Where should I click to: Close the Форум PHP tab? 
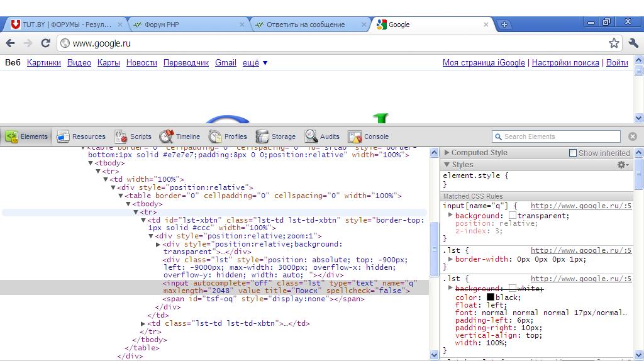(242, 25)
